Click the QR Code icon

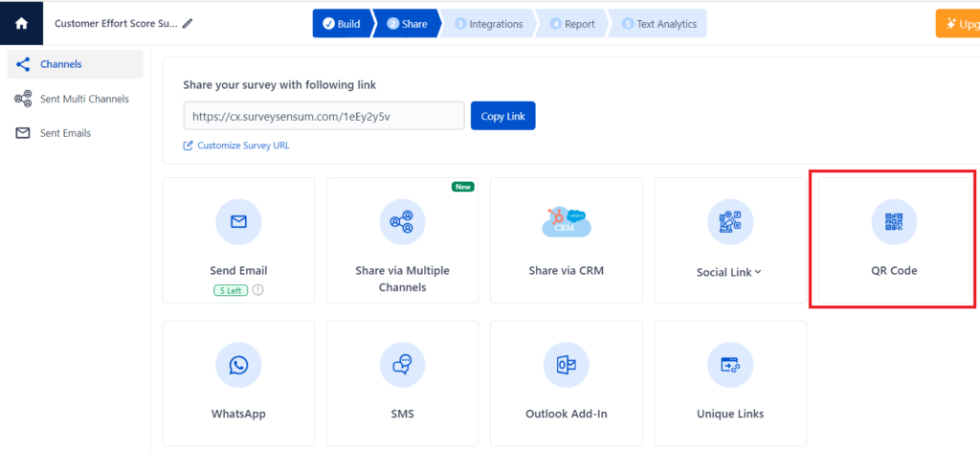(893, 222)
